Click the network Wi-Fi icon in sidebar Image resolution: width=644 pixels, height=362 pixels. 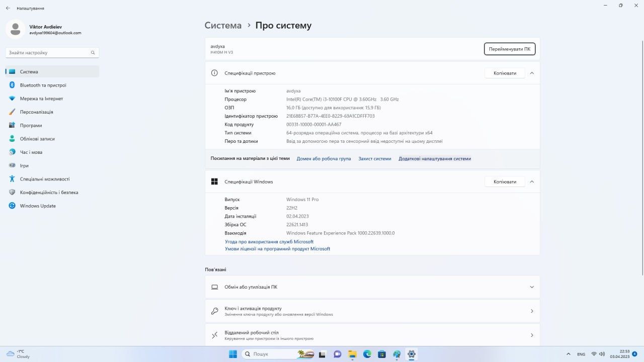click(x=12, y=99)
